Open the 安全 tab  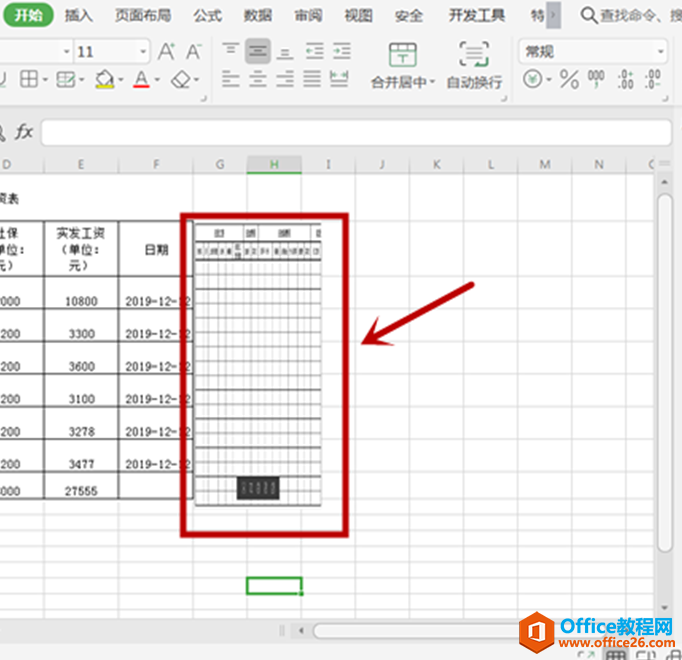(408, 16)
